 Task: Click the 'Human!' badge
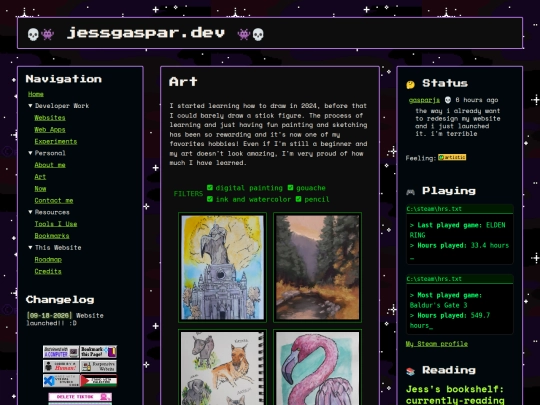click(x=61, y=366)
